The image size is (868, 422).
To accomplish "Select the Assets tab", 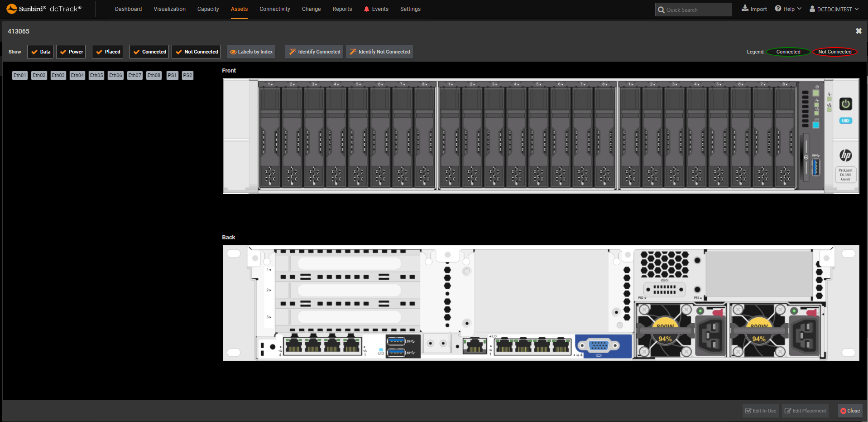I will coord(239,9).
